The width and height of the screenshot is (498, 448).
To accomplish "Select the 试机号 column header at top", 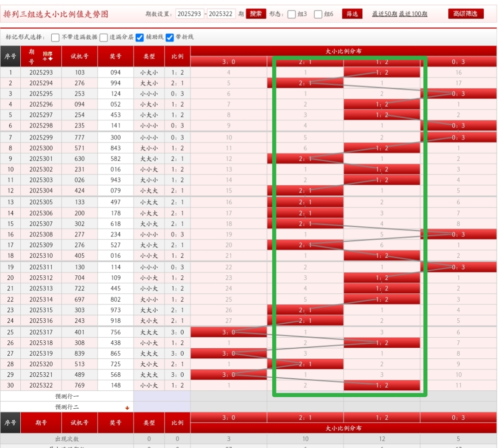I will point(79,56).
